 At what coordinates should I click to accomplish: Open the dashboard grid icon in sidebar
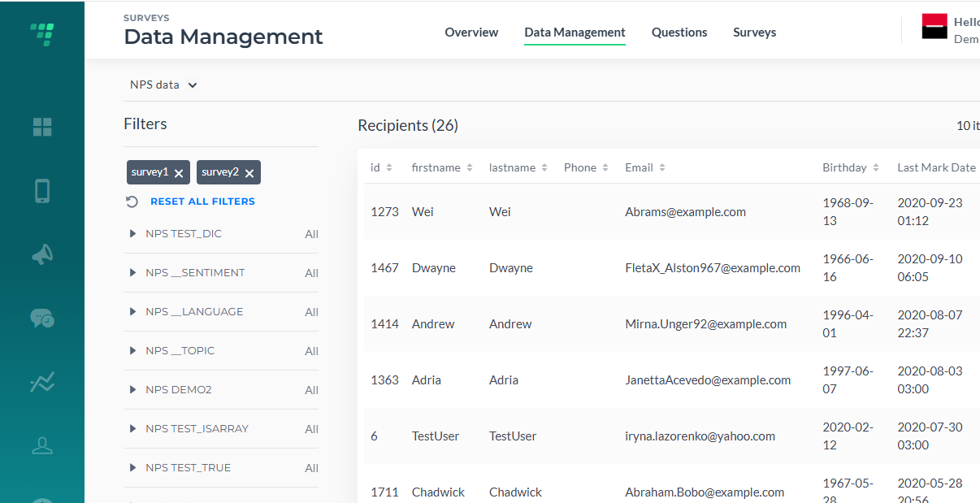point(42,127)
